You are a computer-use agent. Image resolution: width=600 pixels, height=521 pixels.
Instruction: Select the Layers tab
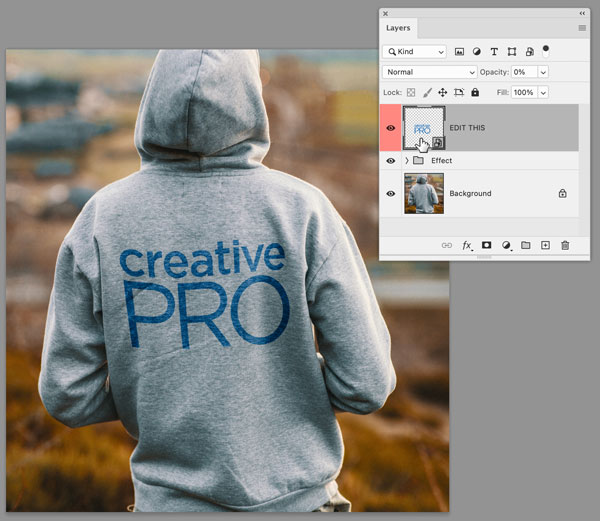[398, 28]
